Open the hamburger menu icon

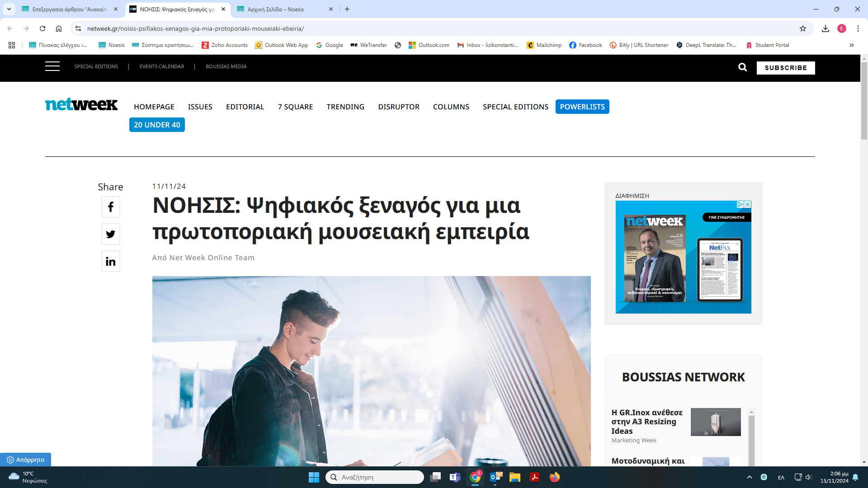(x=52, y=66)
